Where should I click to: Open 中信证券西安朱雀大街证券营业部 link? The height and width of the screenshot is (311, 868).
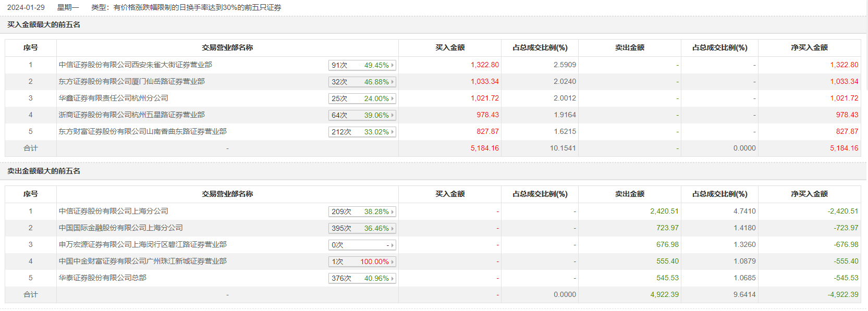click(135, 65)
